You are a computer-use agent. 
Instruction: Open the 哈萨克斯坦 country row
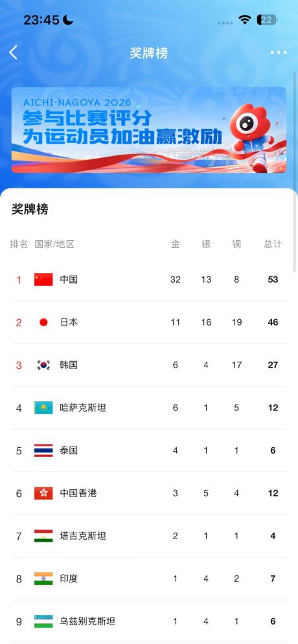click(149, 407)
